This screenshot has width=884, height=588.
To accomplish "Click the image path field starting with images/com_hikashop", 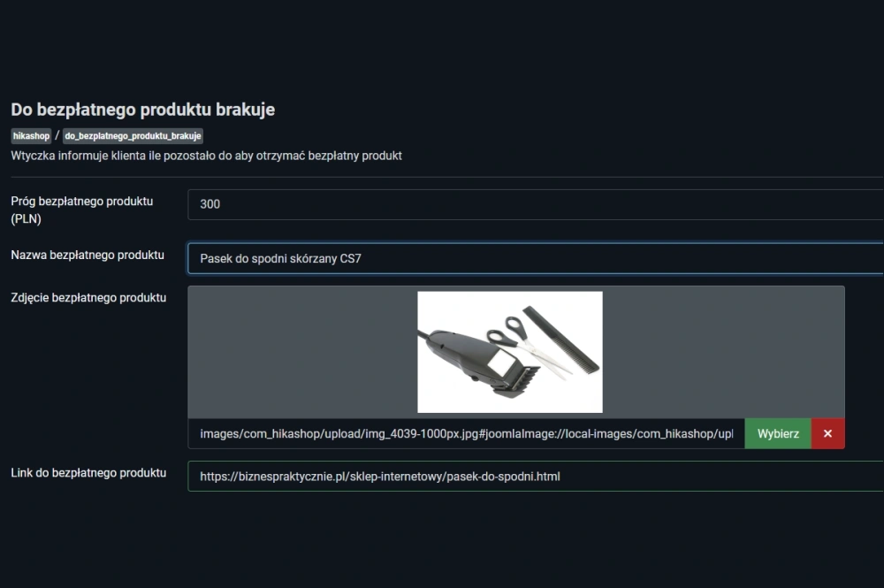I will coord(466,433).
